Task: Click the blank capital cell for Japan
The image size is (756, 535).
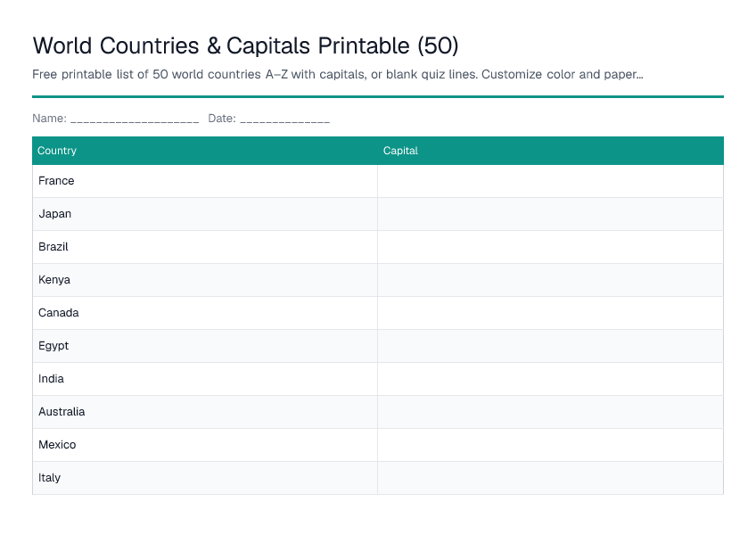Action: 551,214
